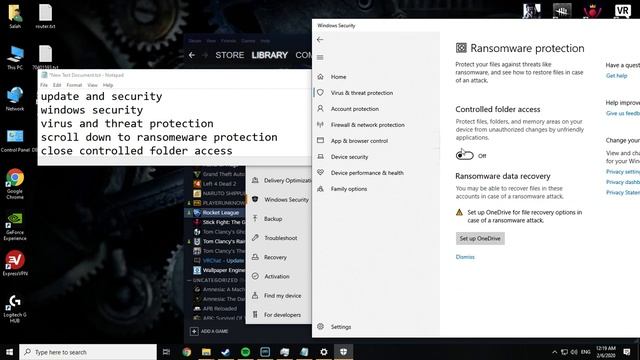Click the heart icon for device health
640x360 pixels.
320,173
